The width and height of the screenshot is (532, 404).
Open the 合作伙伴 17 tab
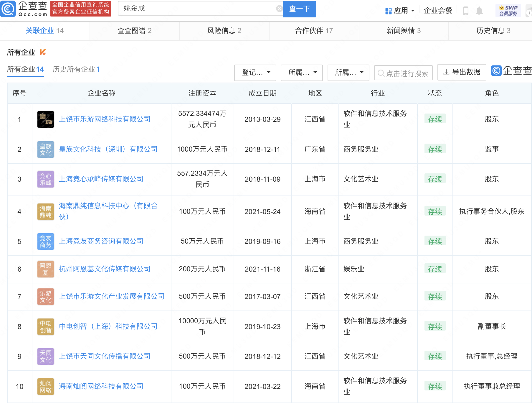coord(314,31)
